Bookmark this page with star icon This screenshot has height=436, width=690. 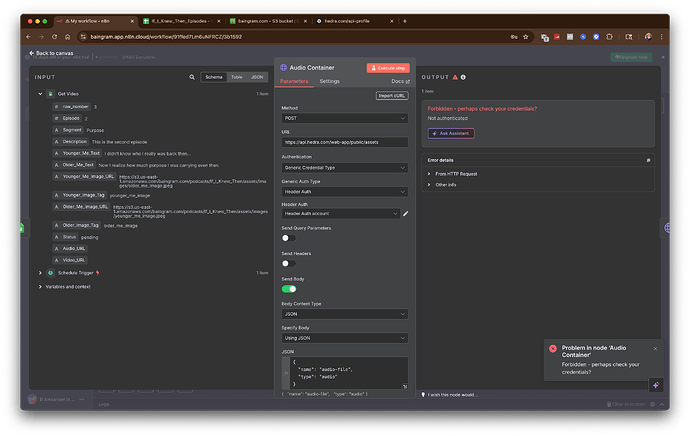tap(525, 37)
